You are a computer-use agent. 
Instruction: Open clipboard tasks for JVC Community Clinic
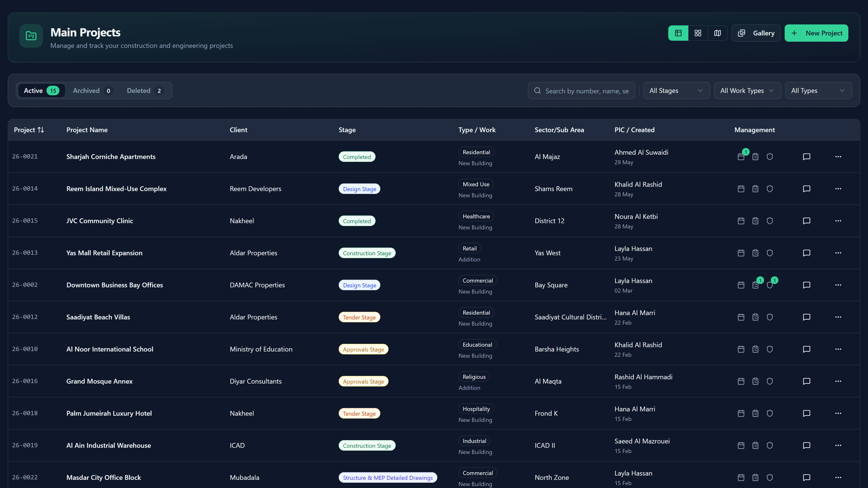tap(755, 221)
